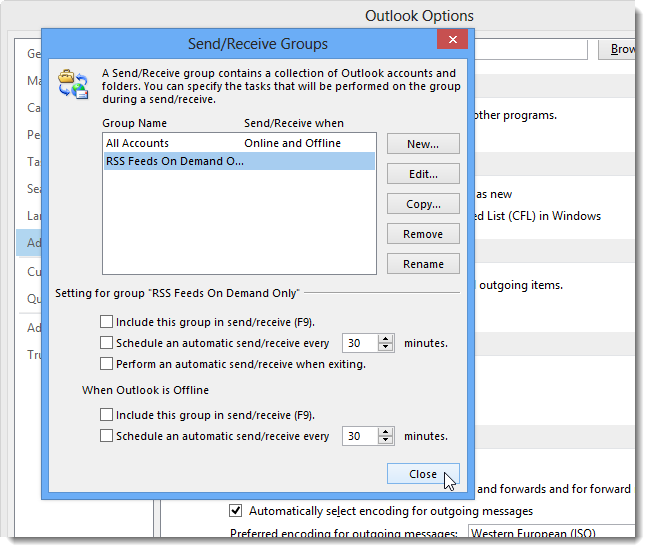Click Browse button in Outlook Options window
The width and height of the screenshot is (650, 552).
[618, 49]
